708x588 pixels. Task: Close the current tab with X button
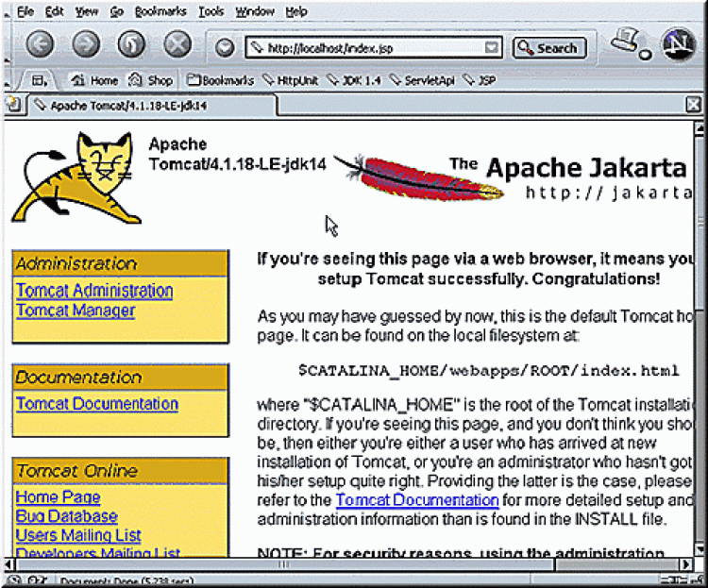tap(694, 105)
